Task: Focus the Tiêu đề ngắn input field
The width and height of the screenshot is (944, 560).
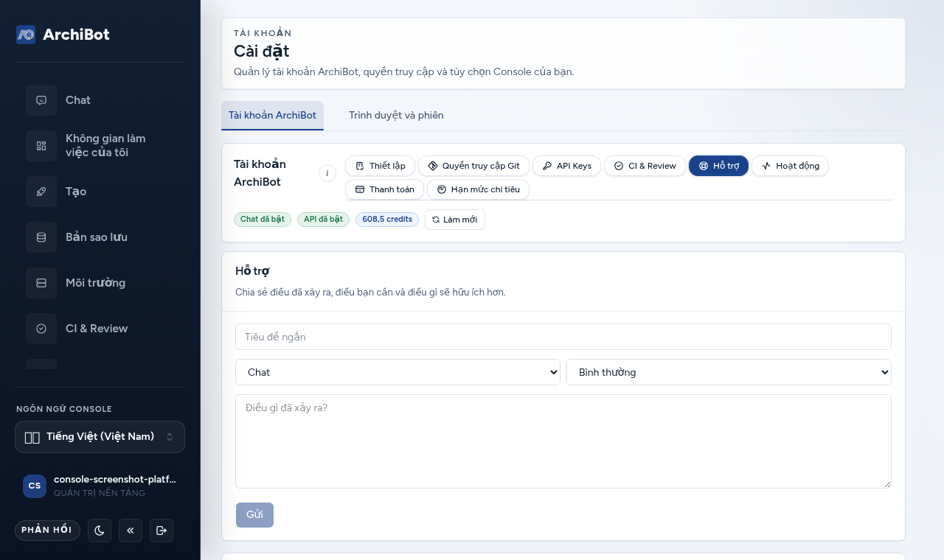Action: click(563, 337)
